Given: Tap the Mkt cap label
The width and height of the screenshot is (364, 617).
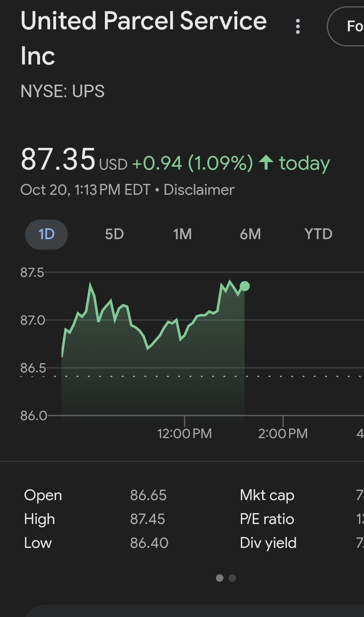Looking at the screenshot, I should pyautogui.click(x=267, y=495).
